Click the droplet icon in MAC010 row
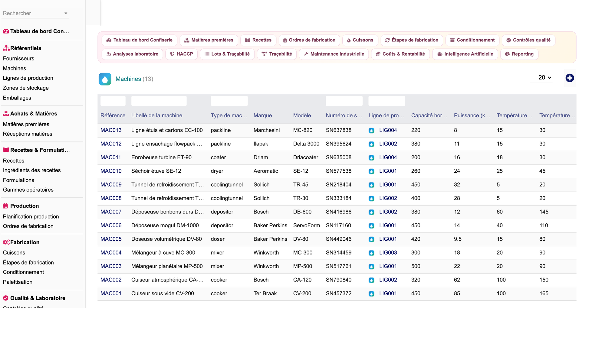The height and width of the screenshot is (364, 589). pyautogui.click(x=371, y=171)
